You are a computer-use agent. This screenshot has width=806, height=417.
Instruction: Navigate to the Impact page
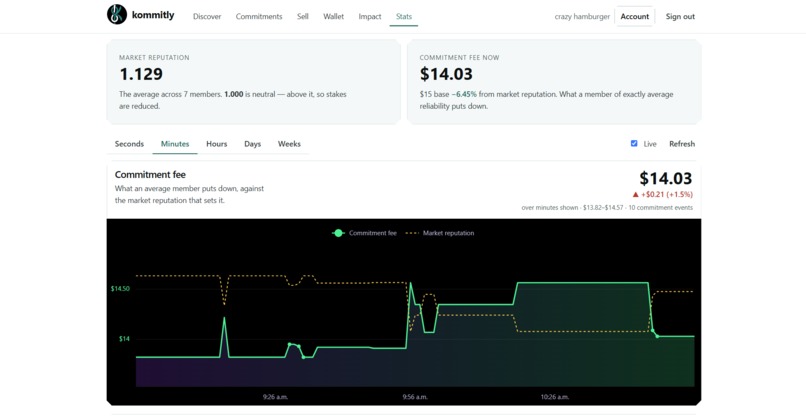click(x=370, y=16)
